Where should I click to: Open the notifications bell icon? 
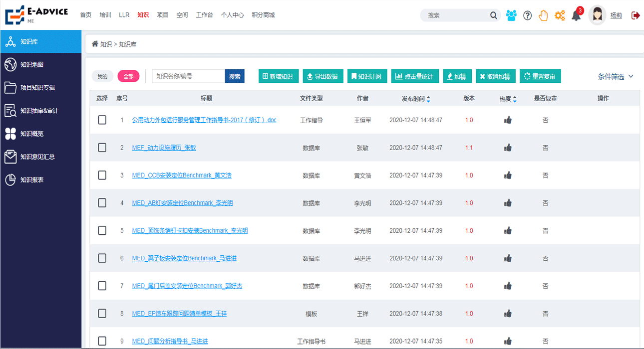pyautogui.click(x=576, y=15)
